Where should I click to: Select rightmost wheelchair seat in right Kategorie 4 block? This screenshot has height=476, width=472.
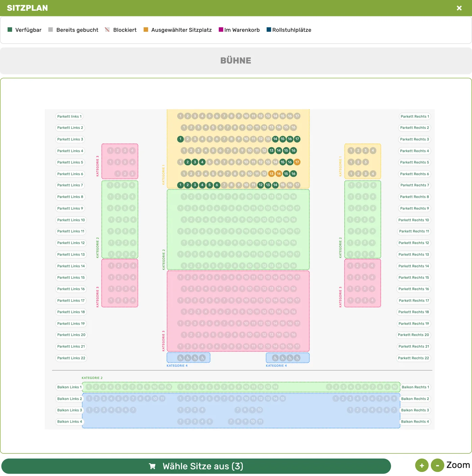click(x=297, y=358)
